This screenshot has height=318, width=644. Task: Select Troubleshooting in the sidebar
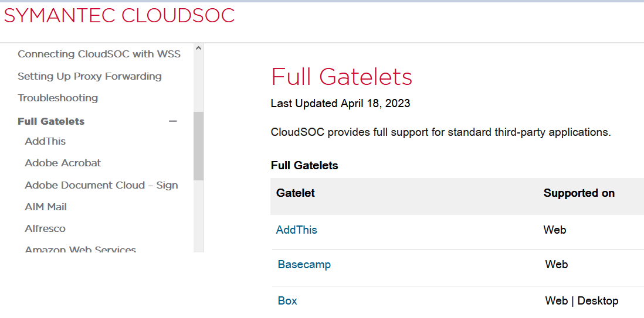57,98
